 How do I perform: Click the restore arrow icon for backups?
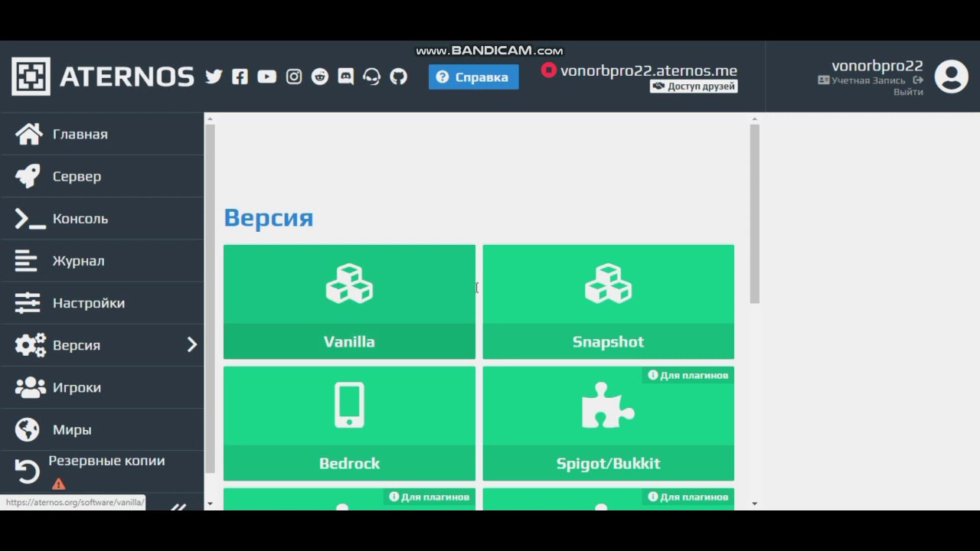click(28, 471)
